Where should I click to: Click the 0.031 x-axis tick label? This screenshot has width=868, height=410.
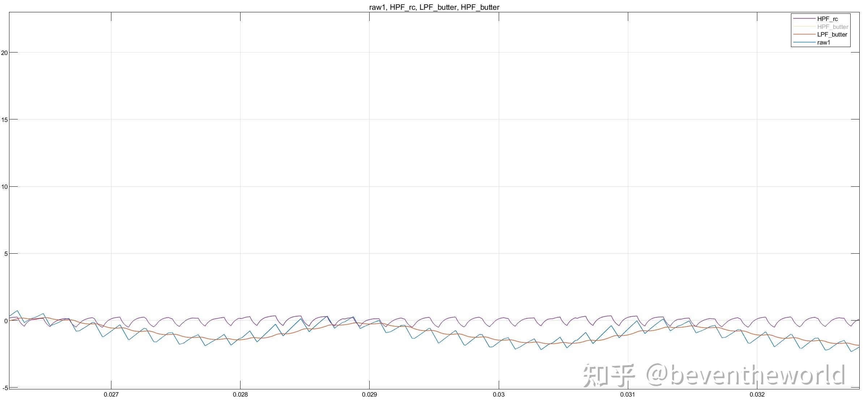[627, 394]
